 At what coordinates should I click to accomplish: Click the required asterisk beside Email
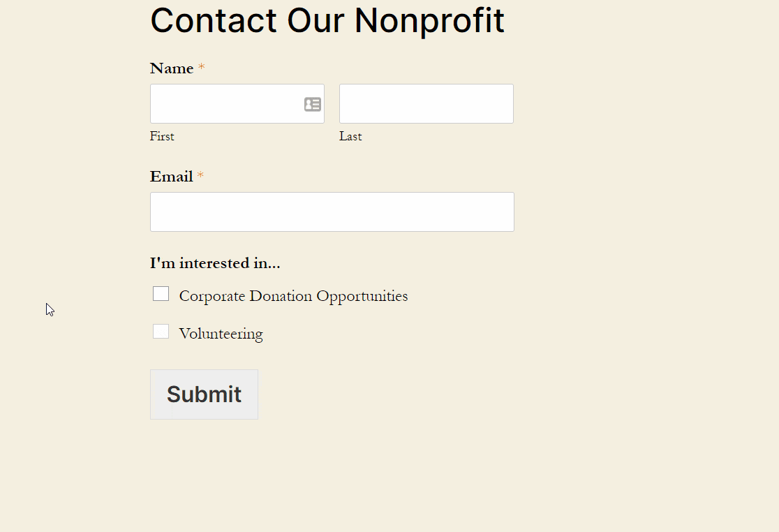[x=200, y=174]
